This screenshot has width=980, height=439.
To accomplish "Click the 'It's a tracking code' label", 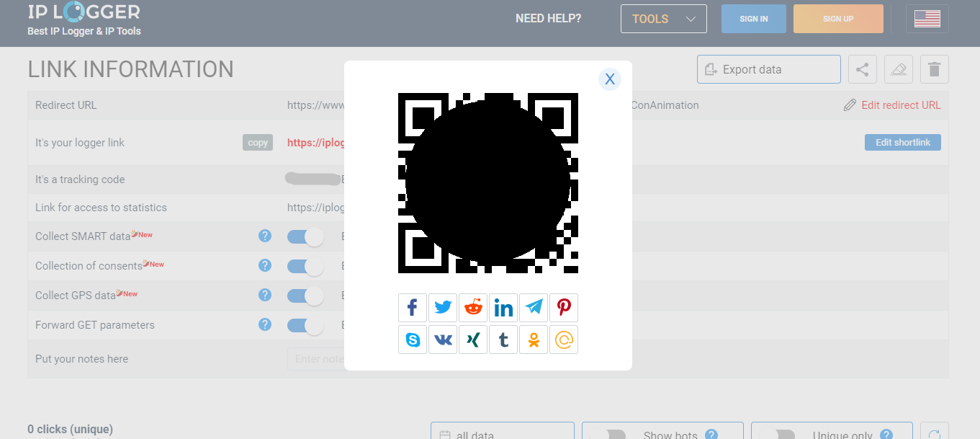I will click(x=80, y=179).
